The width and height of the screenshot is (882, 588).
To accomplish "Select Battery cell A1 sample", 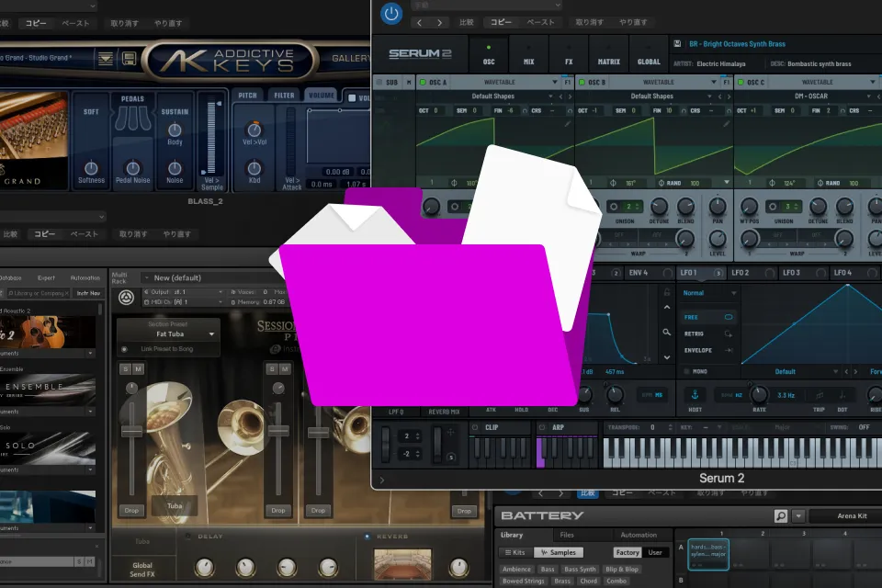I will (x=708, y=554).
